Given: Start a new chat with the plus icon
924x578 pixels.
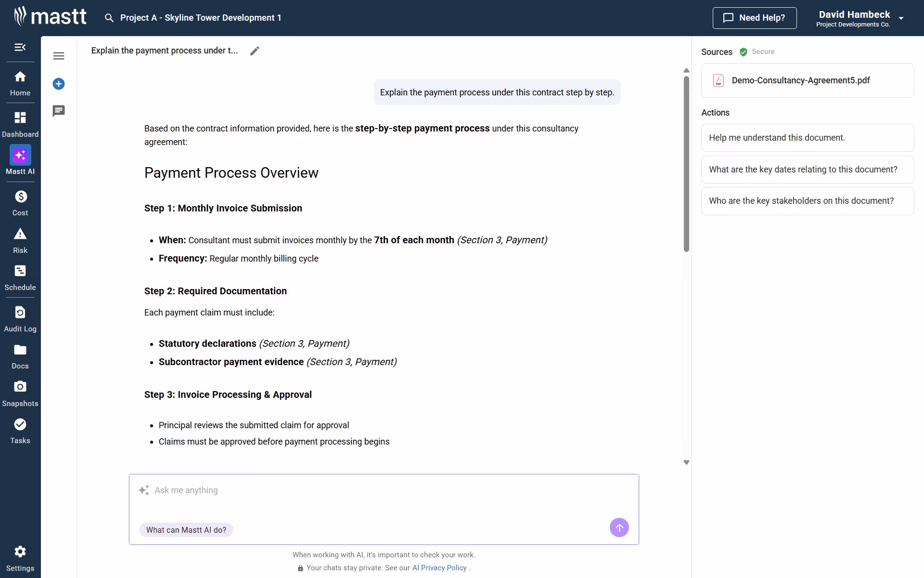Looking at the screenshot, I should tap(58, 83).
